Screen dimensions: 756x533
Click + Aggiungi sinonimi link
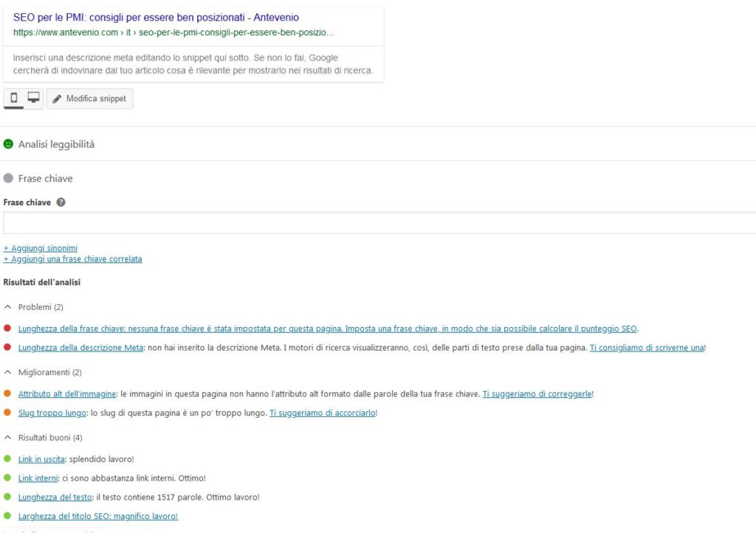pos(41,248)
